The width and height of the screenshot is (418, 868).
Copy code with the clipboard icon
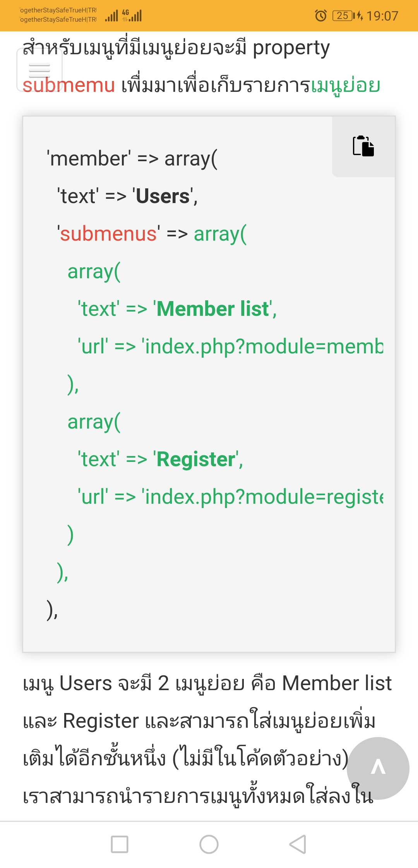(363, 146)
